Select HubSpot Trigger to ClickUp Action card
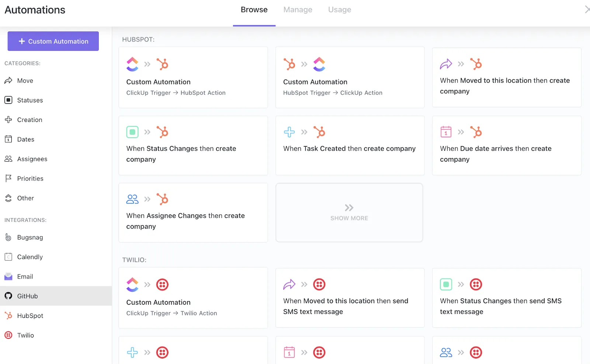 pyautogui.click(x=350, y=77)
